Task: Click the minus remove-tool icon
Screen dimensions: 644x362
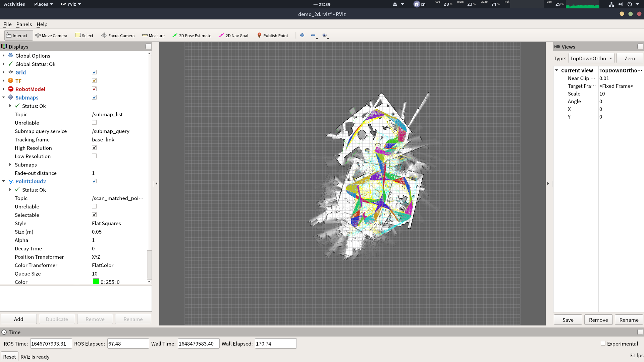Action: (313, 35)
